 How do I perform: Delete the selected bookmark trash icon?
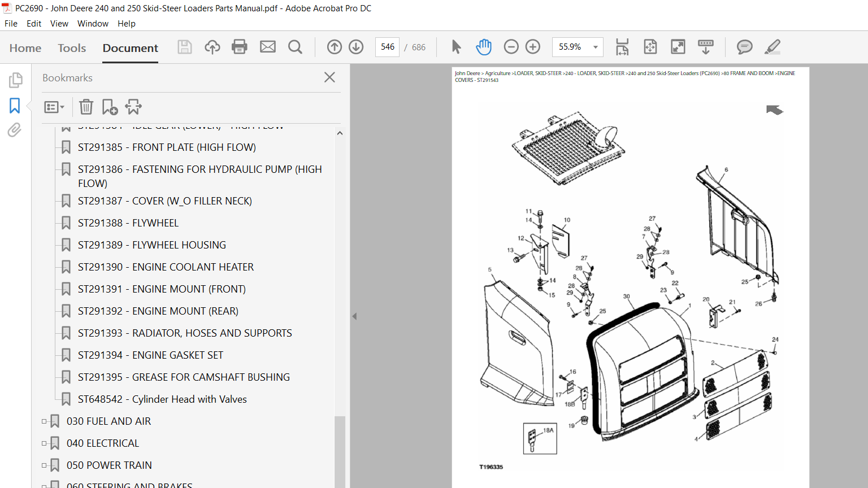point(86,107)
